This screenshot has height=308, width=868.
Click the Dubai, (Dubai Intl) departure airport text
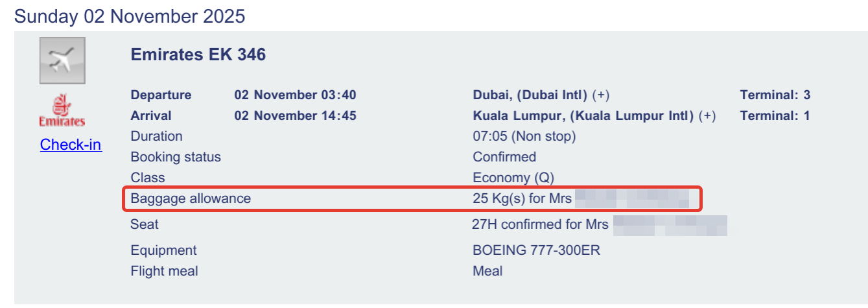click(530, 95)
